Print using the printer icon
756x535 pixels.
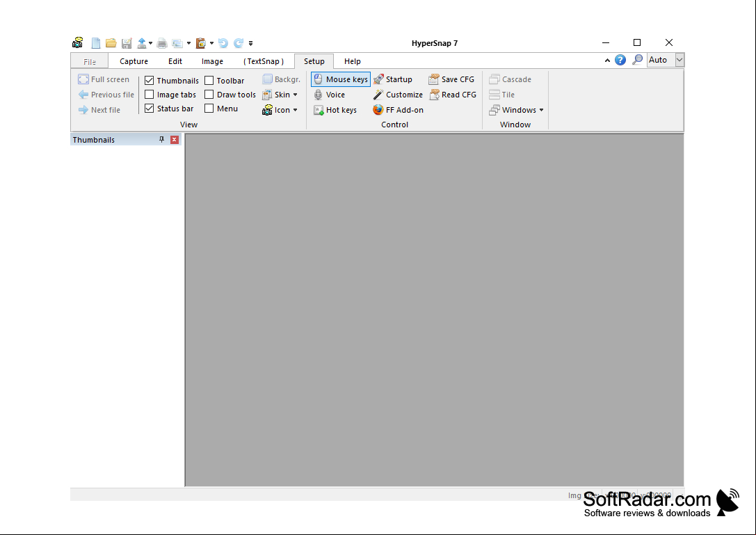click(x=162, y=43)
